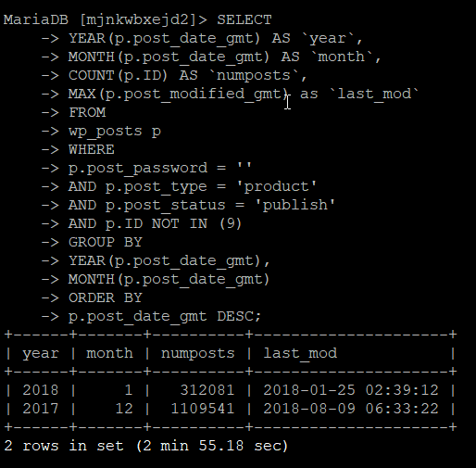
Task: Click the '2 rows in set' summary line
Action: (x=146, y=446)
